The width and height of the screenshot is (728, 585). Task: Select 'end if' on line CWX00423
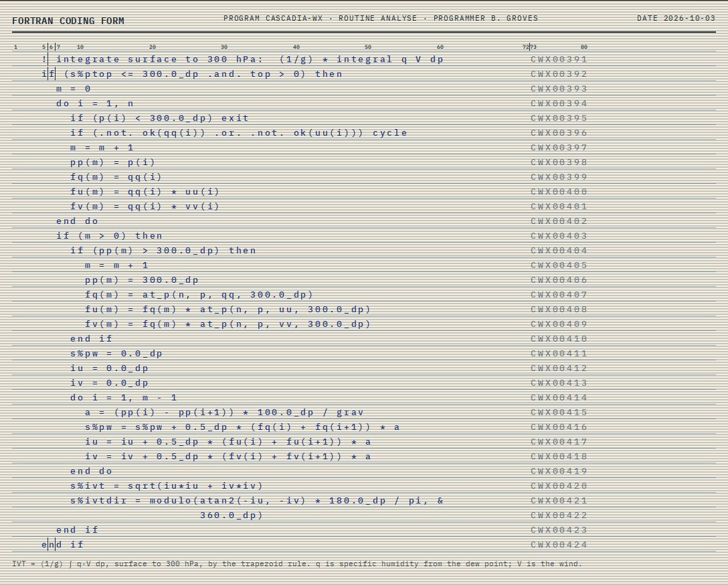(x=77, y=530)
